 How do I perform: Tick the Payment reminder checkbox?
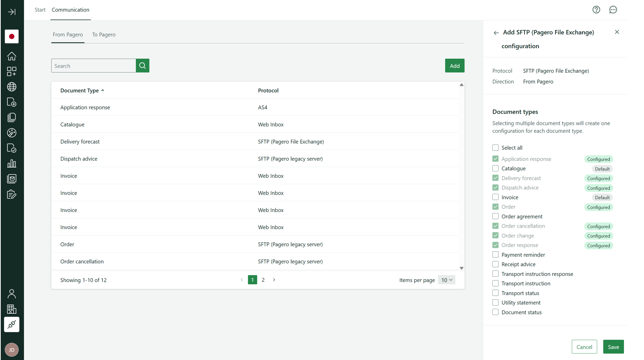[495, 255]
